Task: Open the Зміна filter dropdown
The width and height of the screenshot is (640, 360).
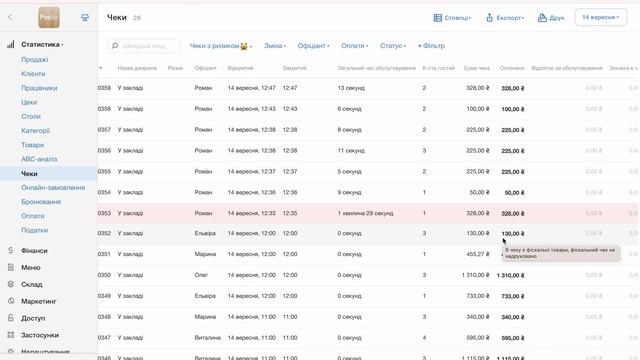Action: coord(275,46)
